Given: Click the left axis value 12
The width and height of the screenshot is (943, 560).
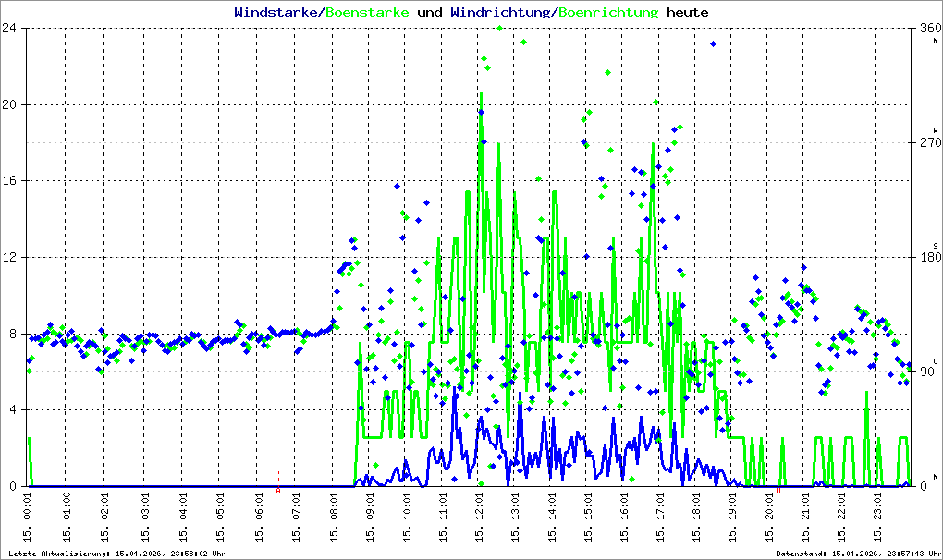Looking at the screenshot, I should [8, 257].
